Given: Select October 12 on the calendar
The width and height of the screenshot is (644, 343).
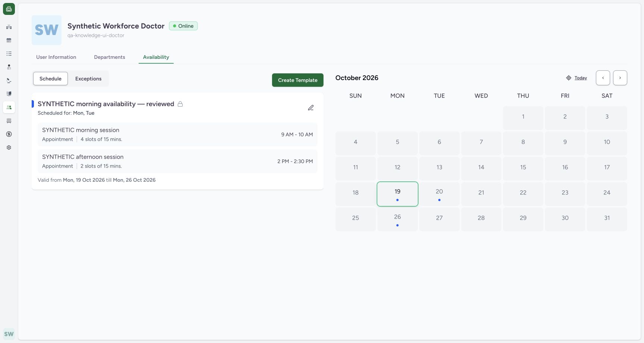Looking at the screenshot, I should tap(398, 169).
